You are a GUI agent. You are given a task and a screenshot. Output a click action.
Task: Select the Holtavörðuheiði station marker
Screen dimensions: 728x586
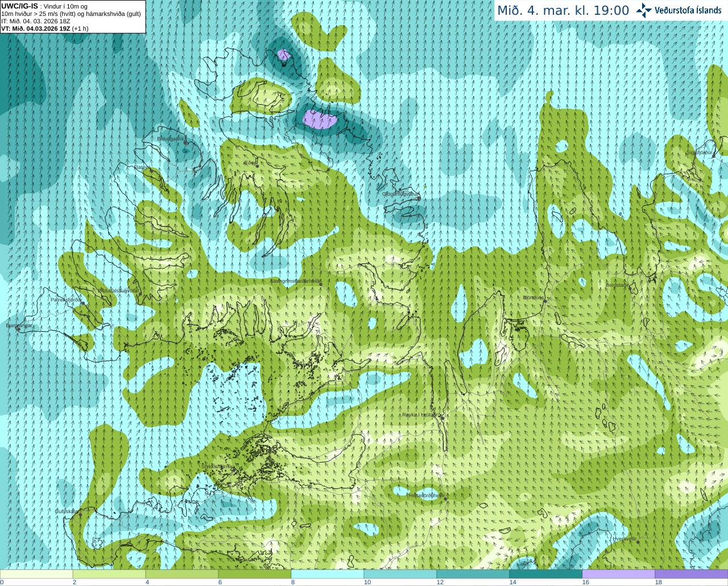click(x=445, y=499)
